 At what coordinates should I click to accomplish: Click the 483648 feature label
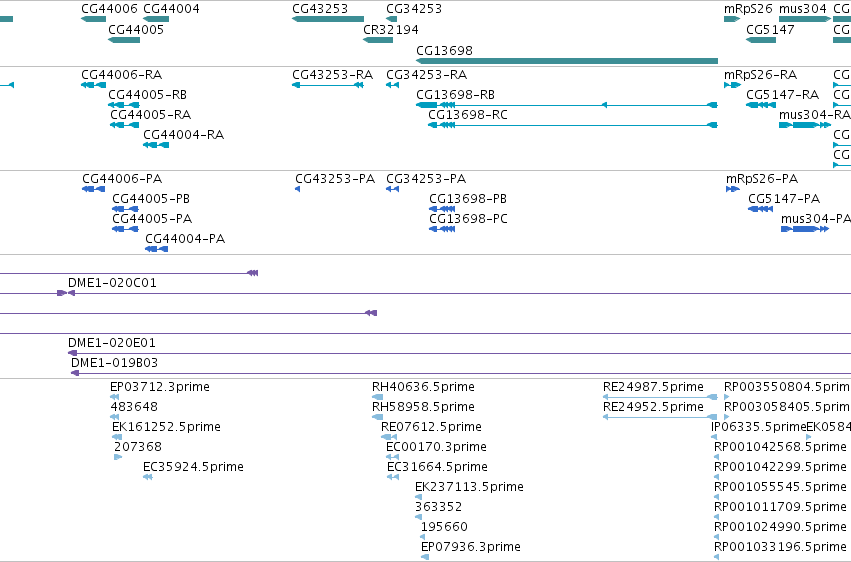(134, 407)
